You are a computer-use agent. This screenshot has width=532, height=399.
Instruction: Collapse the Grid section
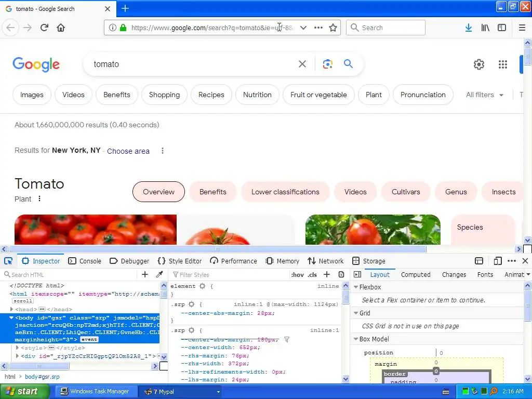tap(356, 313)
